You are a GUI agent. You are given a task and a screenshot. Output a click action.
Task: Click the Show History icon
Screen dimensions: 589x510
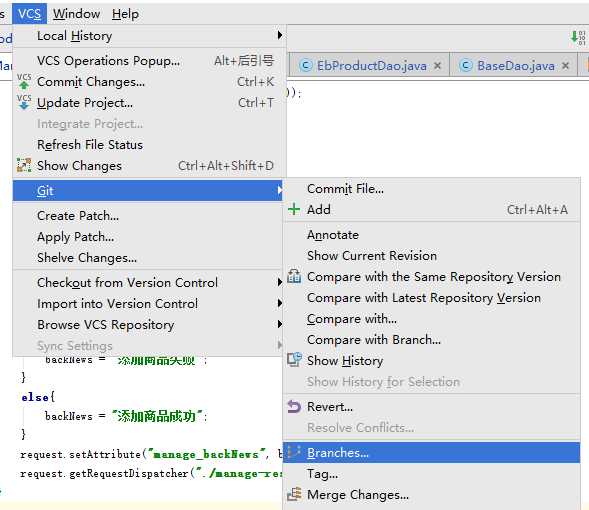(294, 360)
